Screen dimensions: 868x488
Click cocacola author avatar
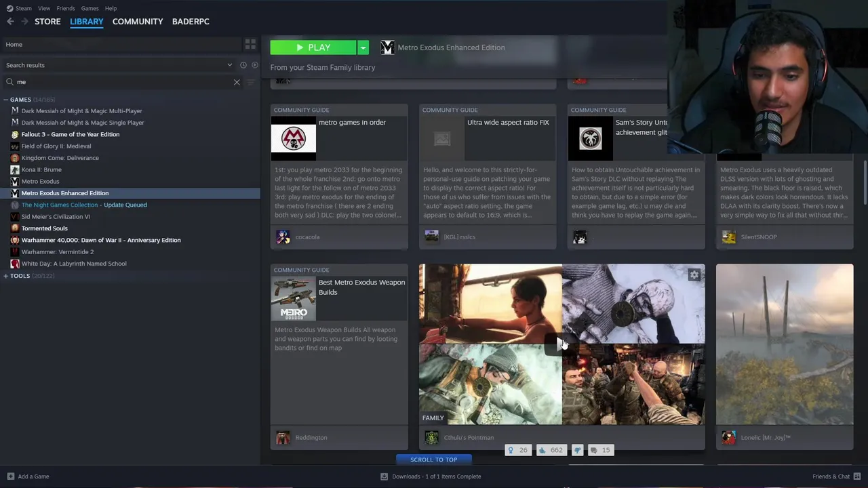tap(283, 237)
